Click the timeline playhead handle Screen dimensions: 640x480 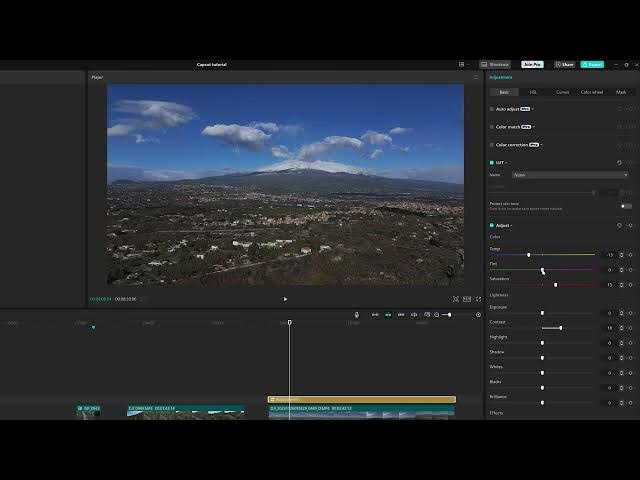point(290,322)
